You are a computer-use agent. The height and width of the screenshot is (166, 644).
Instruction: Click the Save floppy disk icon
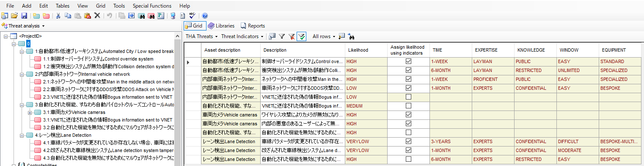pyautogui.click(x=24, y=16)
